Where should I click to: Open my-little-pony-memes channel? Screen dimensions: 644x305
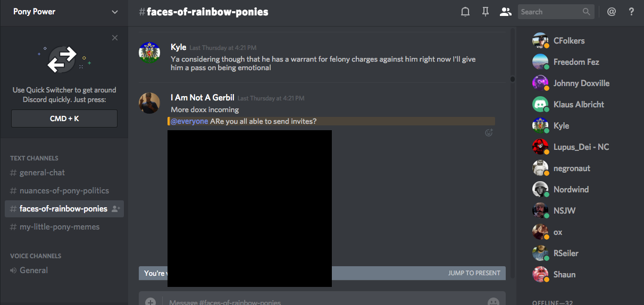[x=59, y=227]
